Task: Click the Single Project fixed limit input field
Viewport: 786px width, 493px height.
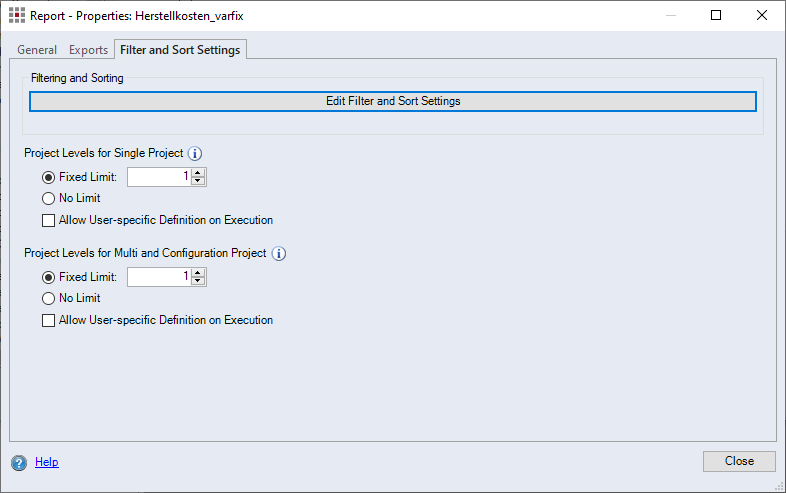Action: tap(159, 177)
